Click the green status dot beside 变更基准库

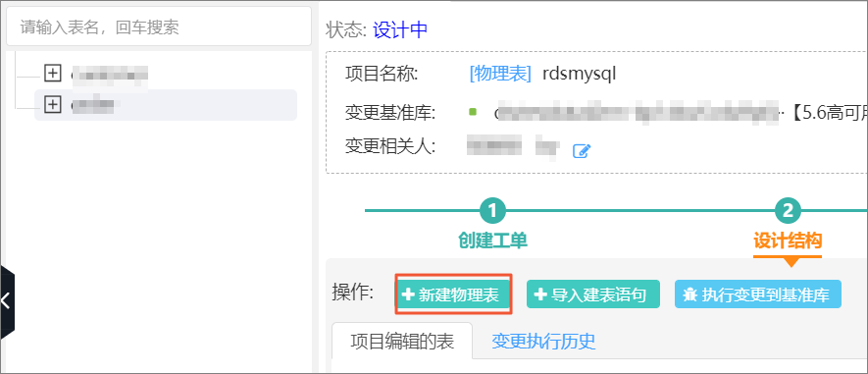[472, 112]
